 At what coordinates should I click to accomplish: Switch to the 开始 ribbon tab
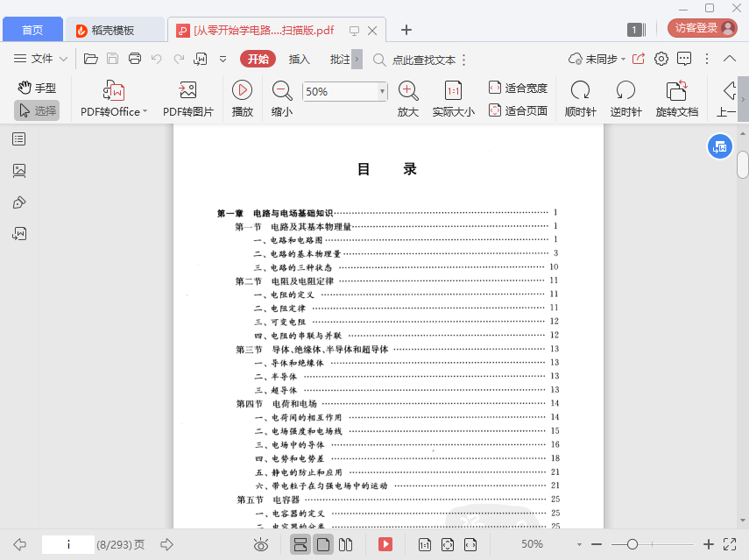tap(258, 60)
